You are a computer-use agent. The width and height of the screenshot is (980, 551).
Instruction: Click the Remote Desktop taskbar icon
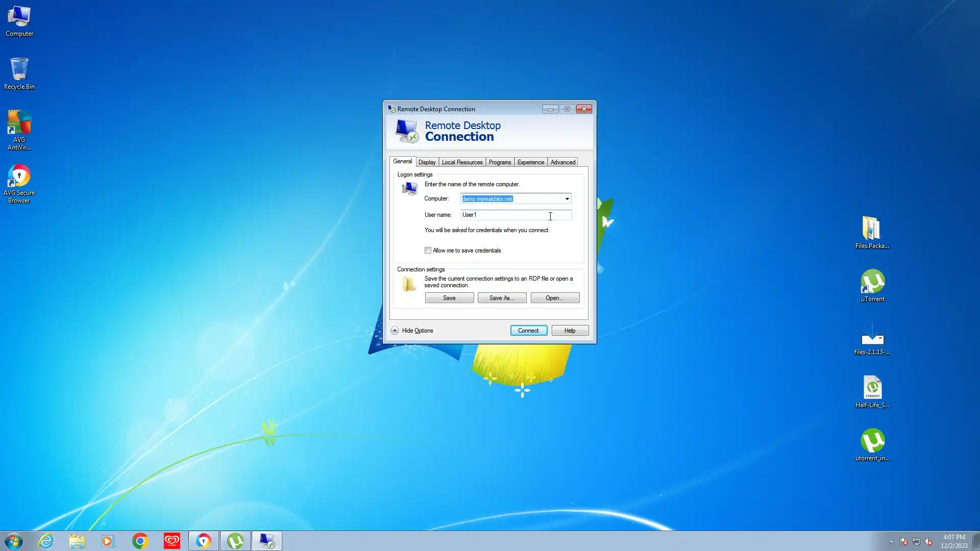click(266, 541)
